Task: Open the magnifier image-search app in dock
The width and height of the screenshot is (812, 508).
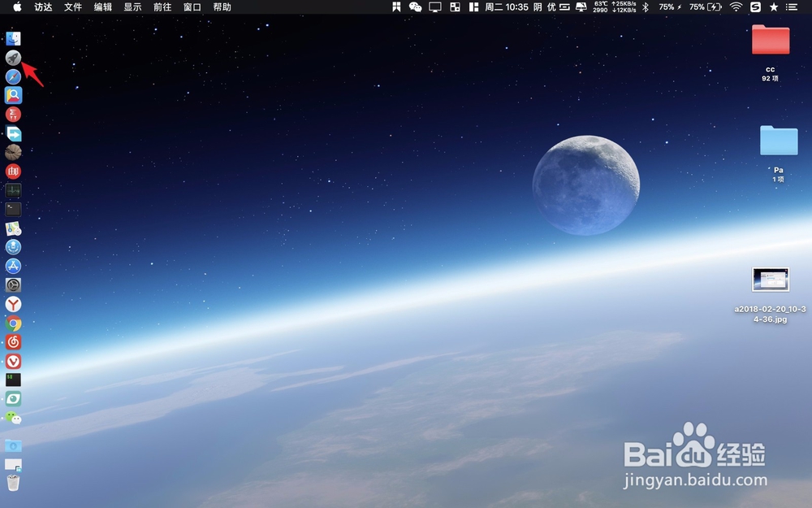Action: click(13, 95)
